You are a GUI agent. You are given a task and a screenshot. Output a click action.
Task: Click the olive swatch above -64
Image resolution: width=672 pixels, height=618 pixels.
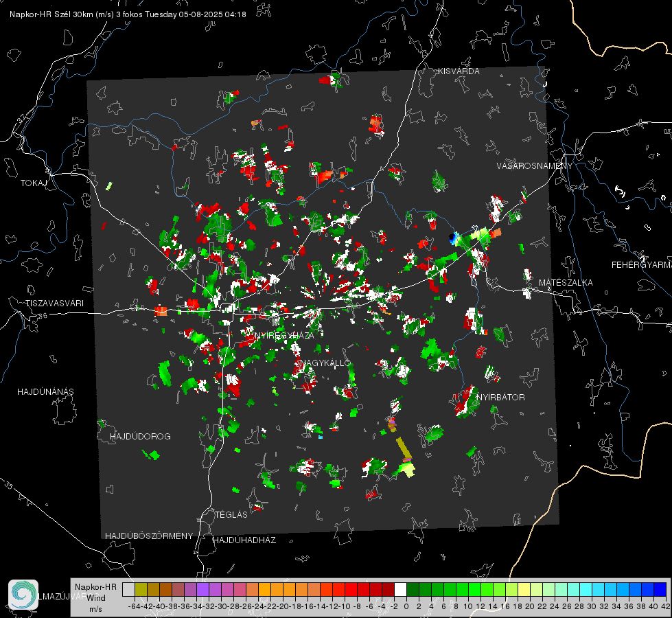point(141,589)
